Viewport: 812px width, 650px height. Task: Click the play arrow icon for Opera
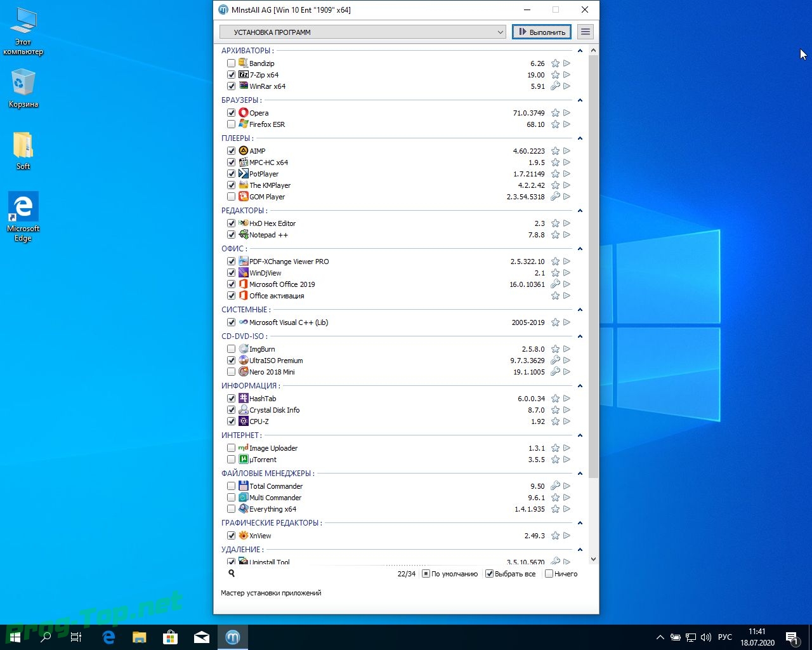point(566,113)
